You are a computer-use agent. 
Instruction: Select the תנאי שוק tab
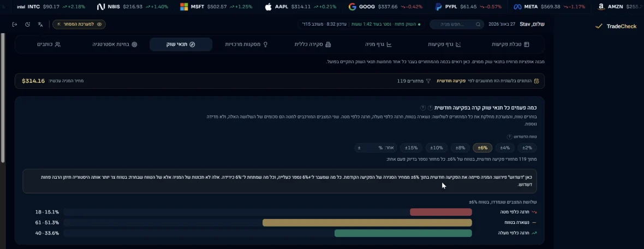pyautogui.click(x=181, y=44)
